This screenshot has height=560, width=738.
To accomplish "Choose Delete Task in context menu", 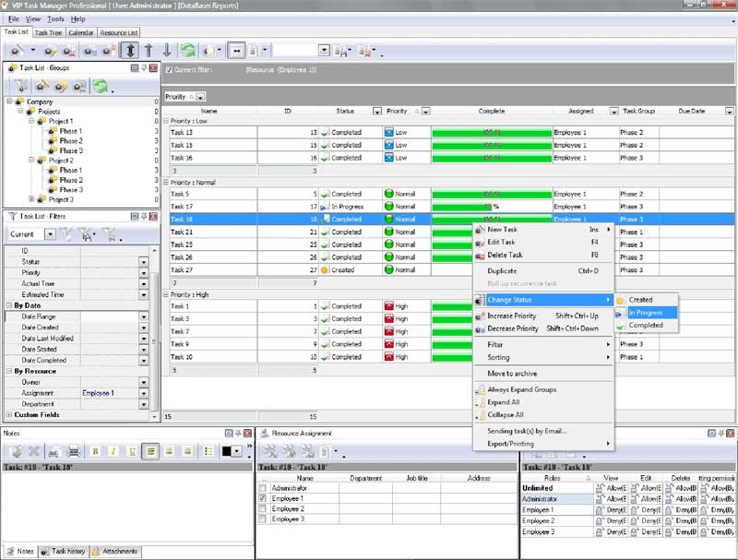I will click(504, 255).
